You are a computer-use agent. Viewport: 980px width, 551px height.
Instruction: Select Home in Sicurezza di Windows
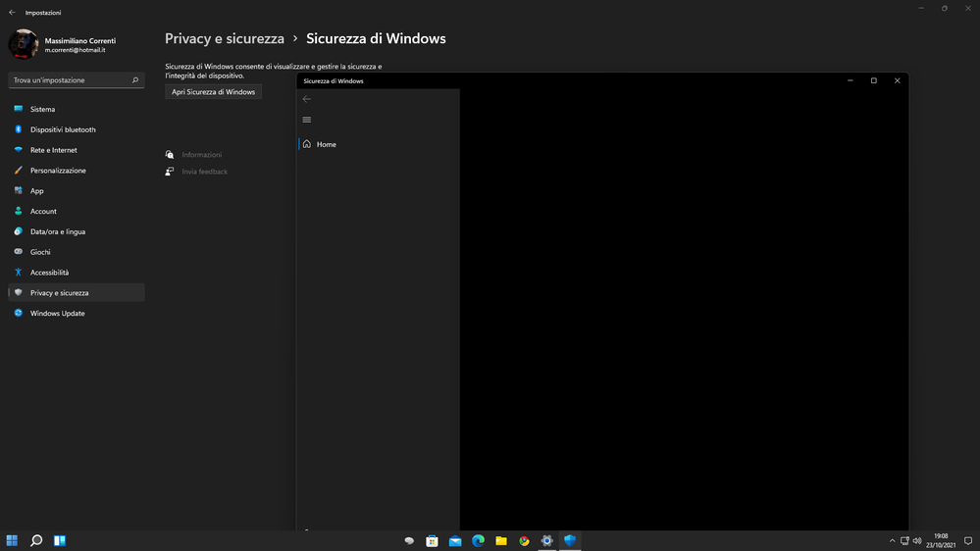click(x=379, y=144)
